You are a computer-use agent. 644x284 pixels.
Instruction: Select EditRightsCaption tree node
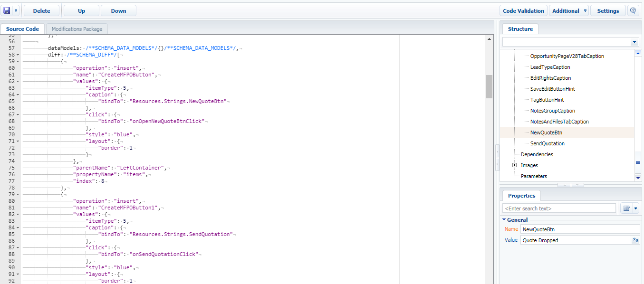[x=550, y=78]
